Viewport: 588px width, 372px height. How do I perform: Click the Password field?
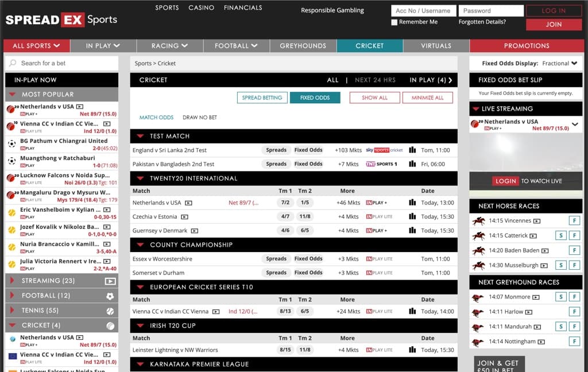492,10
